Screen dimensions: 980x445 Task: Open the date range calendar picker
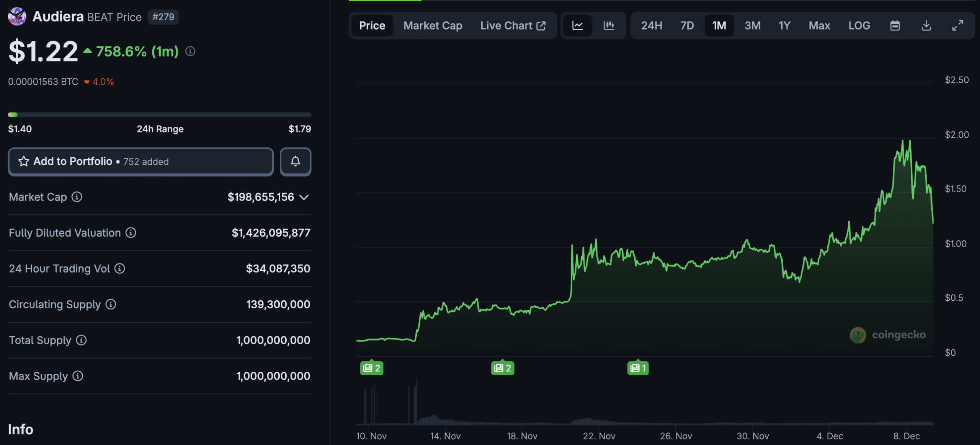coord(895,25)
